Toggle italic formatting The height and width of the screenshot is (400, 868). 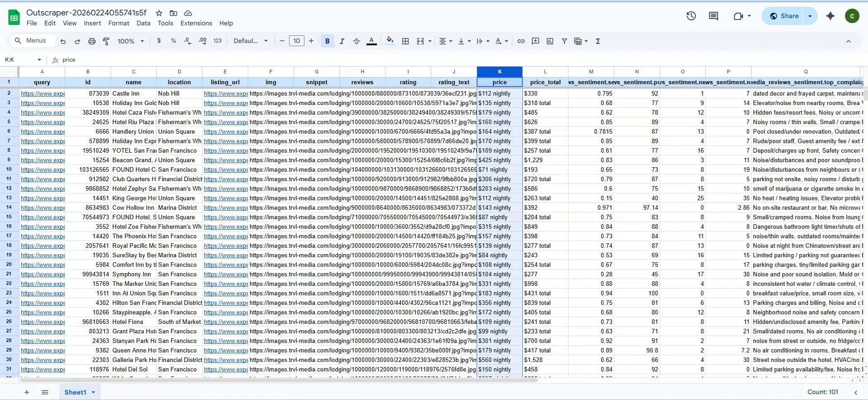pos(342,41)
